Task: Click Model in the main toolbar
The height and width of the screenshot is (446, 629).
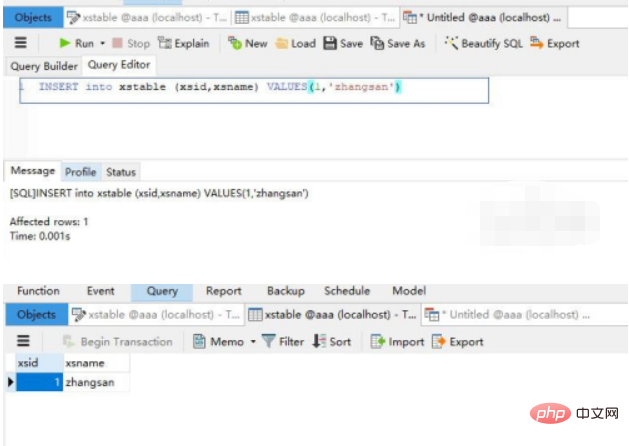Action: click(x=409, y=291)
